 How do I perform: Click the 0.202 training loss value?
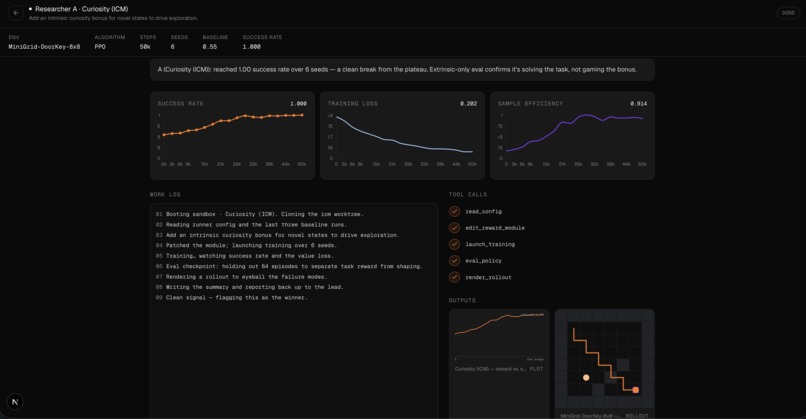click(x=468, y=104)
